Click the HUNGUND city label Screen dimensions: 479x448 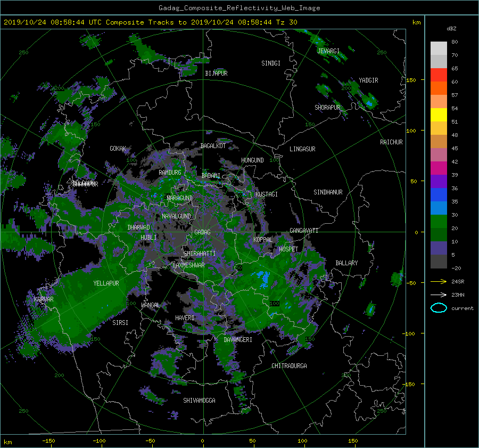(252, 160)
